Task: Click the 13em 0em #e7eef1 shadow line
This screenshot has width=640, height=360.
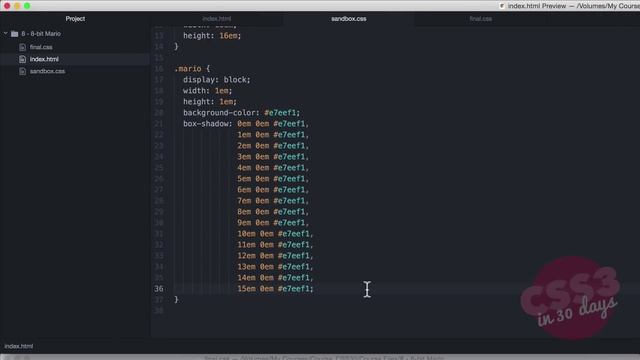Action: pyautogui.click(x=276, y=267)
